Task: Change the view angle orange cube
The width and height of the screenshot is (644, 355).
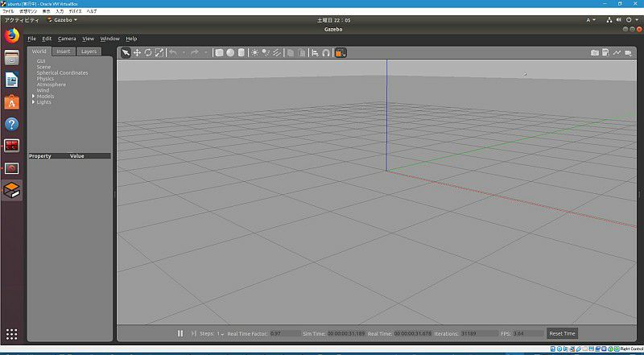Action: tap(341, 52)
